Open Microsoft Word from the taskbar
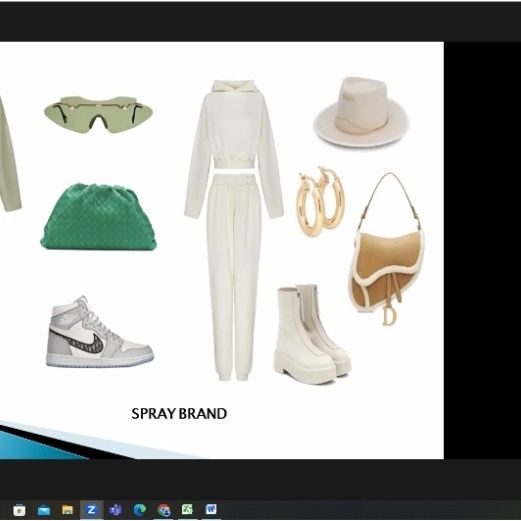This screenshot has width=521, height=521. 211,509
